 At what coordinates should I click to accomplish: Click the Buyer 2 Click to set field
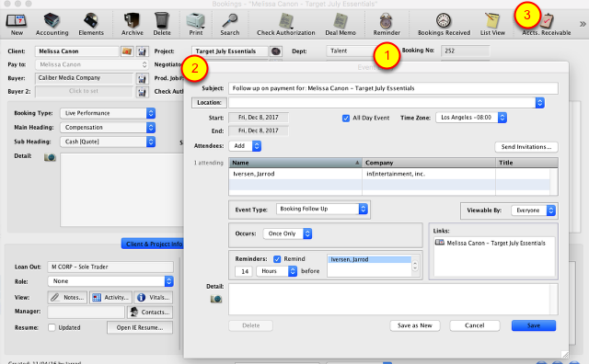pyautogui.click(x=84, y=91)
